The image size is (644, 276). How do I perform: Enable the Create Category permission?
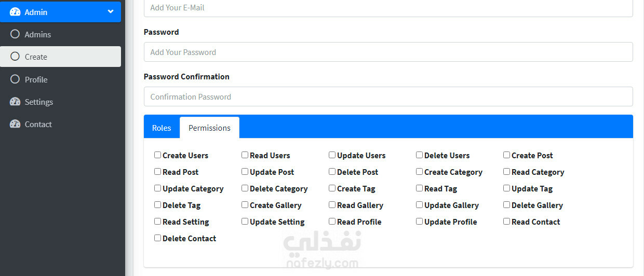point(419,171)
